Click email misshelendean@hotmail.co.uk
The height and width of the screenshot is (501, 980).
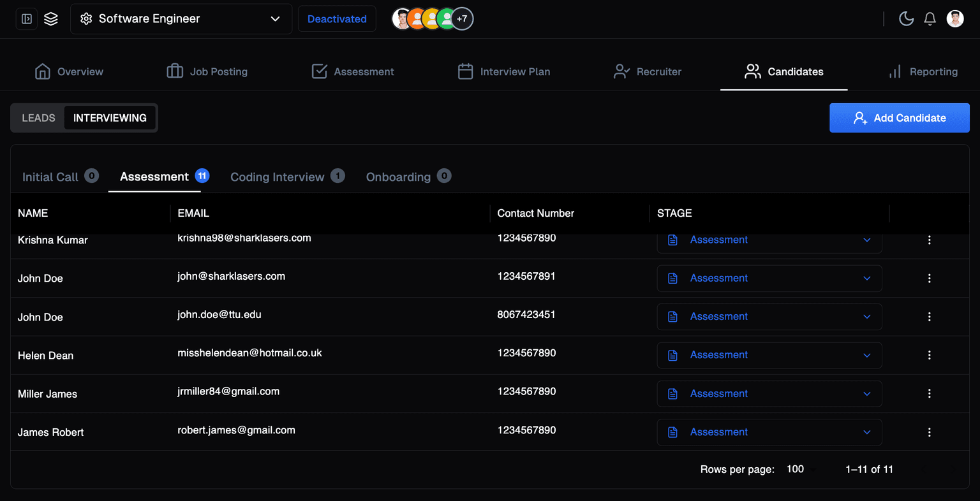249,353
